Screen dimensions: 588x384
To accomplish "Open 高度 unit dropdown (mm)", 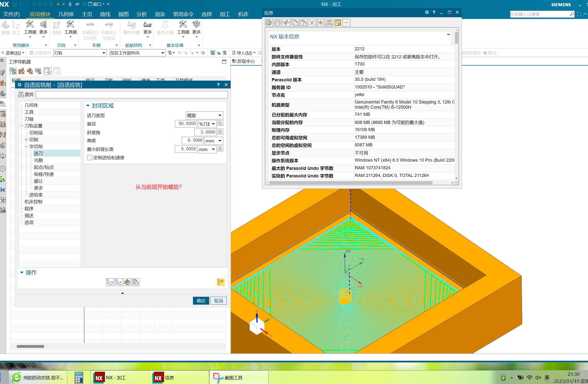I will tap(214, 140).
